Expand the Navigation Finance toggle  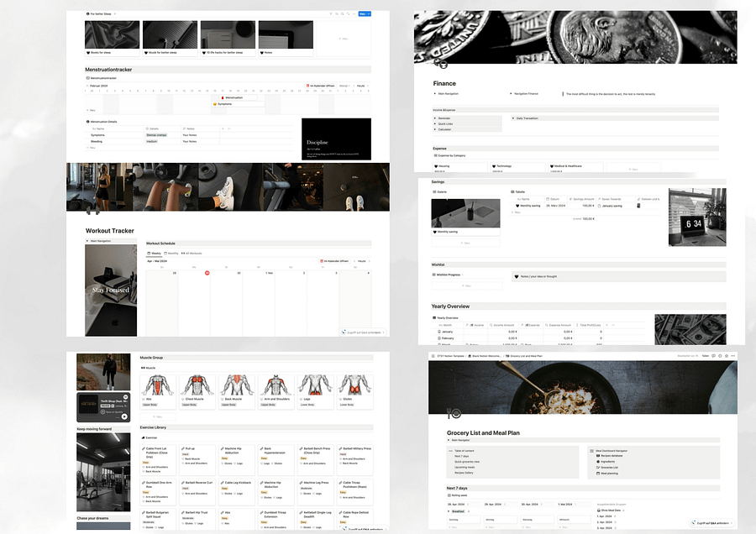[x=511, y=94]
